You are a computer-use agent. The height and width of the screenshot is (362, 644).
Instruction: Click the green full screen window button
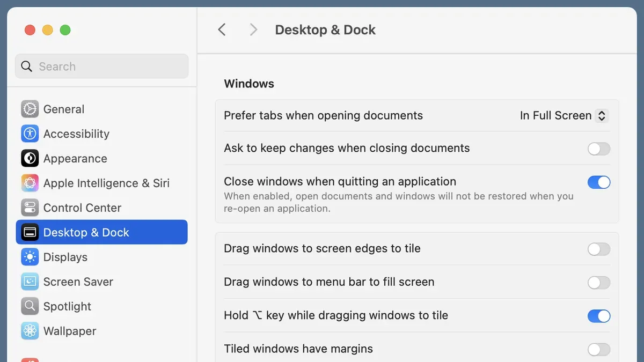tap(65, 30)
